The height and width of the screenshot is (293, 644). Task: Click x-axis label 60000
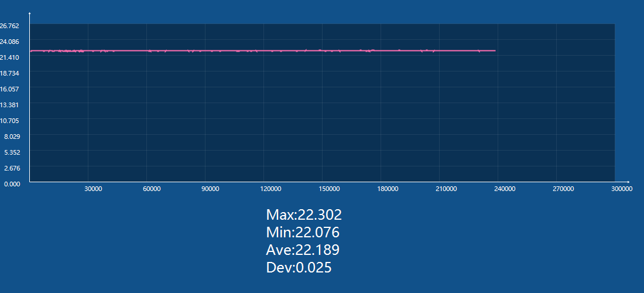[152, 189]
